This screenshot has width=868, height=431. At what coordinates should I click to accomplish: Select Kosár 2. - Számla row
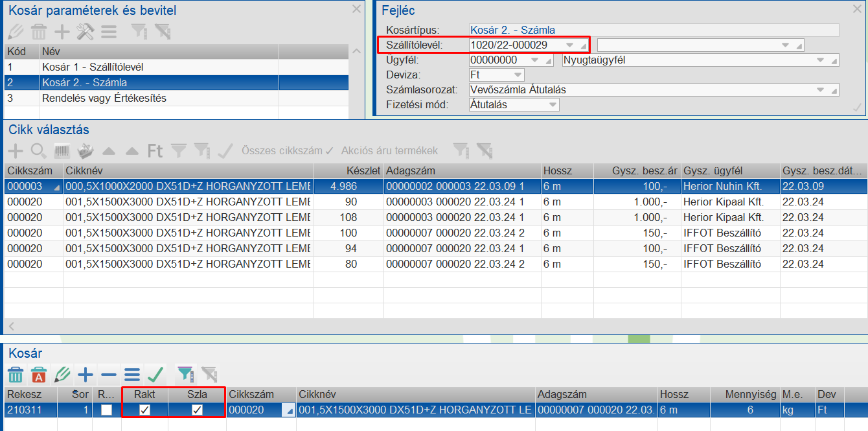[176, 82]
